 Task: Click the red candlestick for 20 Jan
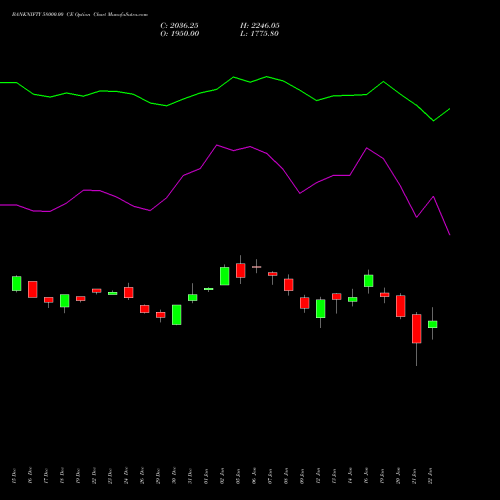pyautogui.click(x=401, y=306)
